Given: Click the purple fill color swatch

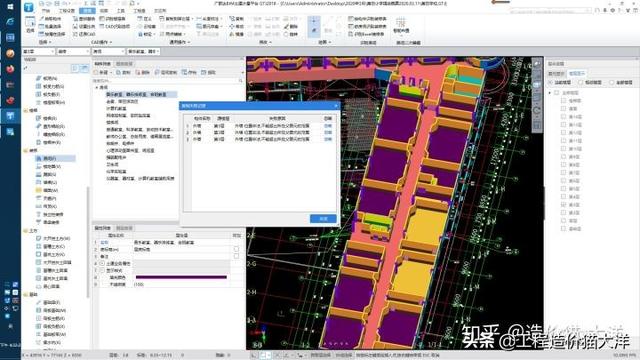Looking at the screenshot, I should pyautogui.click(x=181, y=277).
